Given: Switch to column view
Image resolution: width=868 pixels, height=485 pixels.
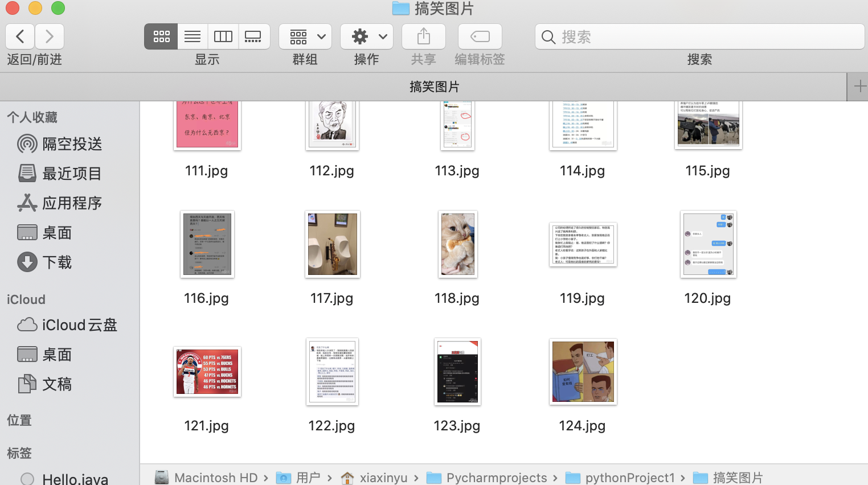Looking at the screenshot, I should click(x=223, y=36).
